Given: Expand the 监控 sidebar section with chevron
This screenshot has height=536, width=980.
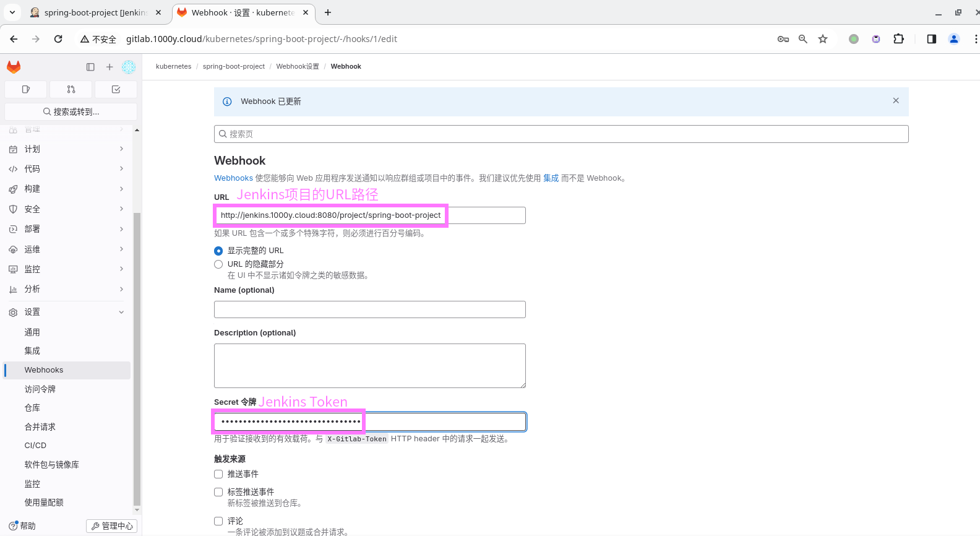Looking at the screenshot, I should [121, 269].
